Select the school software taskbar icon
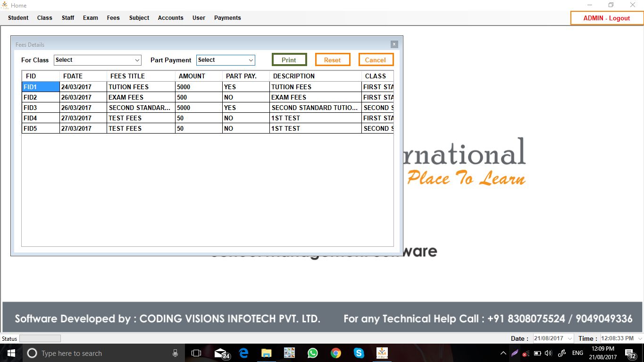This screenshot has height=362, width=644. tap(382, 353)
